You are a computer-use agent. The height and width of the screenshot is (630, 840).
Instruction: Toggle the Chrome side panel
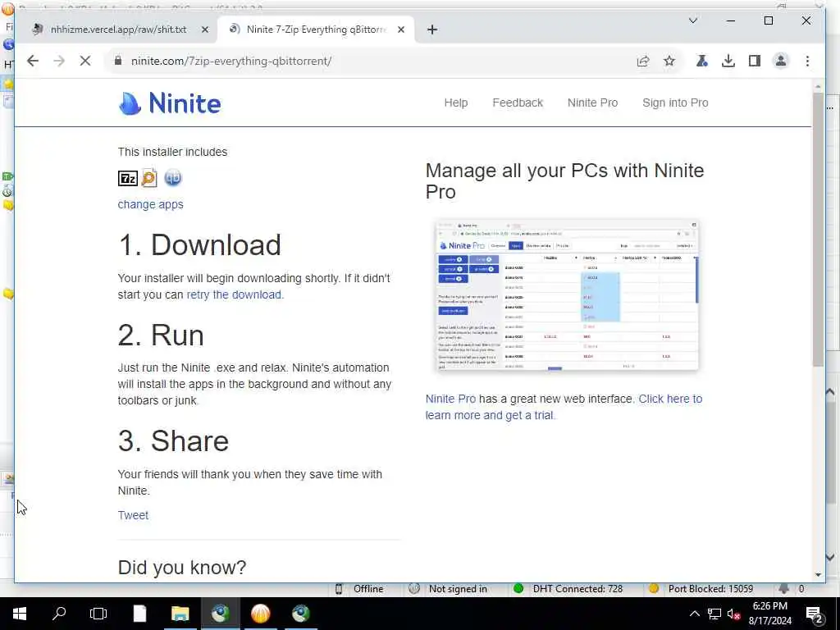[755, 61]
